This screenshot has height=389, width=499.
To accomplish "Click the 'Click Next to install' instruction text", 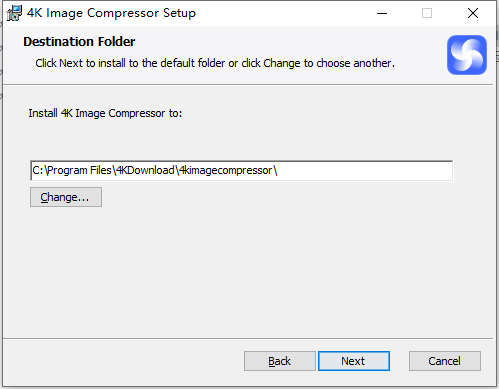I will point(215,63).
